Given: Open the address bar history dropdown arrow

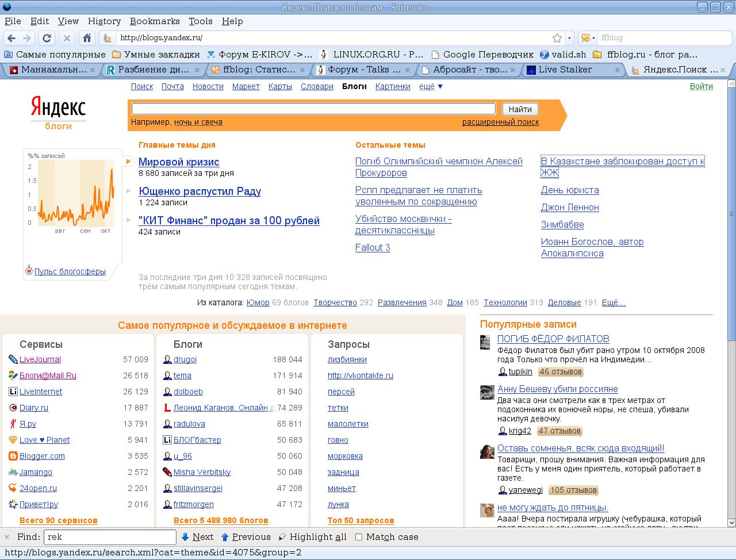Looking at the screenshot, I should tap(569, 38).
